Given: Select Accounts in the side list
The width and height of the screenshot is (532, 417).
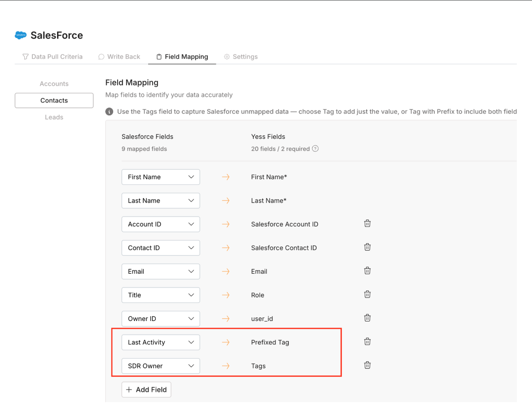Looking at the screenshot, I should click(x=54, y=84).
